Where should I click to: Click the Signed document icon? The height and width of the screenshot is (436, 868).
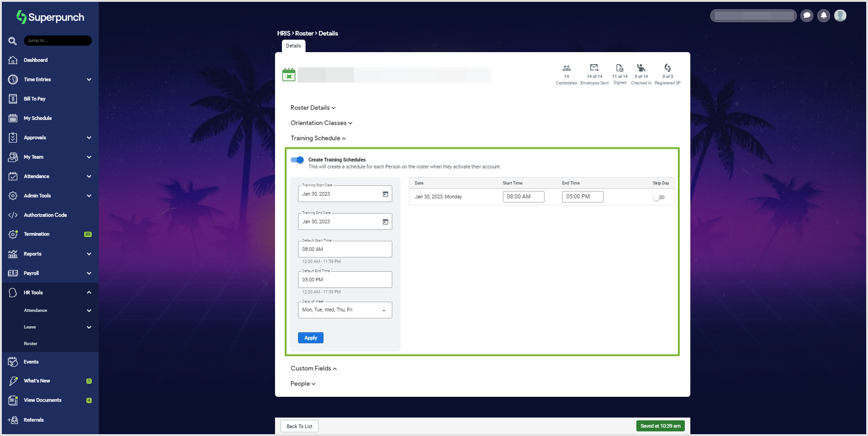(619, 68)
